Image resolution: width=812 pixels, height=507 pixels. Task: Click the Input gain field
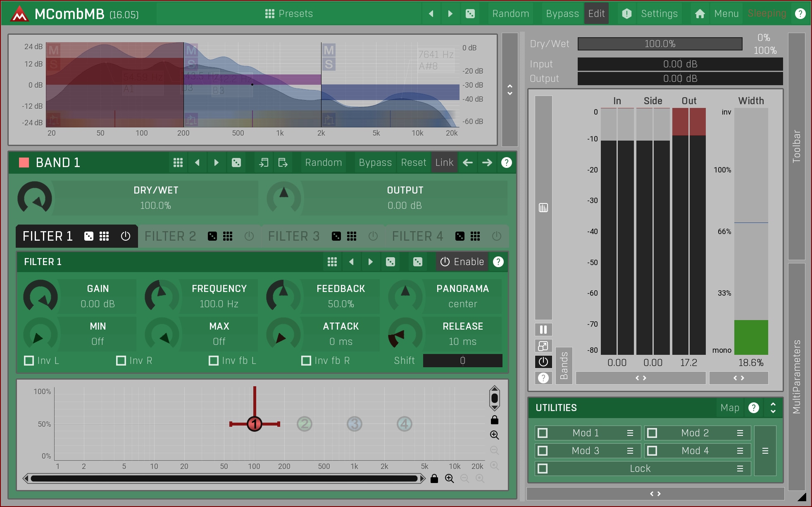tap(680, 64)
